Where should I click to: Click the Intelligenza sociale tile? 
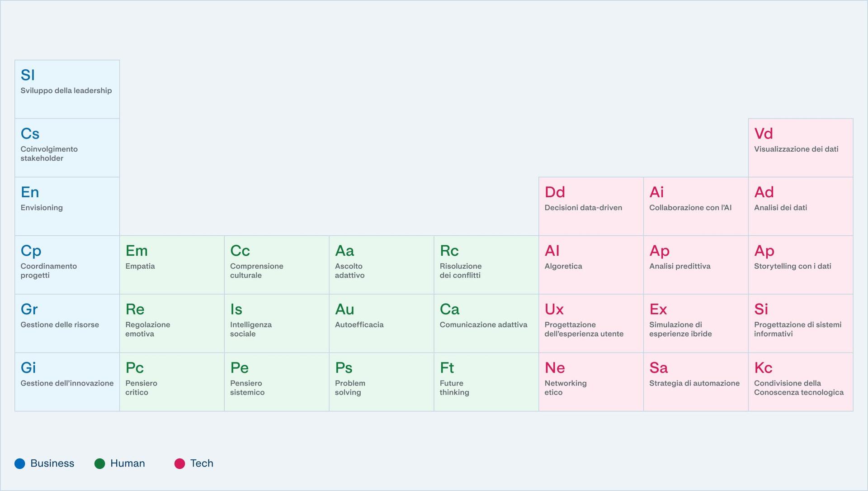pyautogui.click(x=276, y=323)
